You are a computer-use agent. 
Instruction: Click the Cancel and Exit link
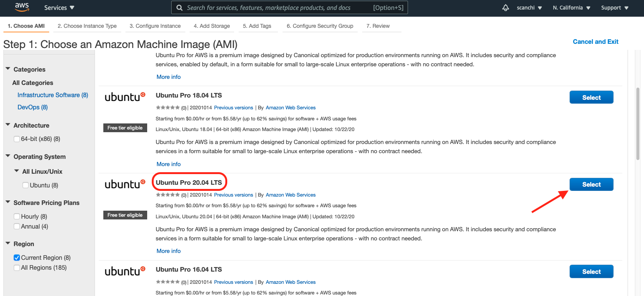[x=596, y=42]
